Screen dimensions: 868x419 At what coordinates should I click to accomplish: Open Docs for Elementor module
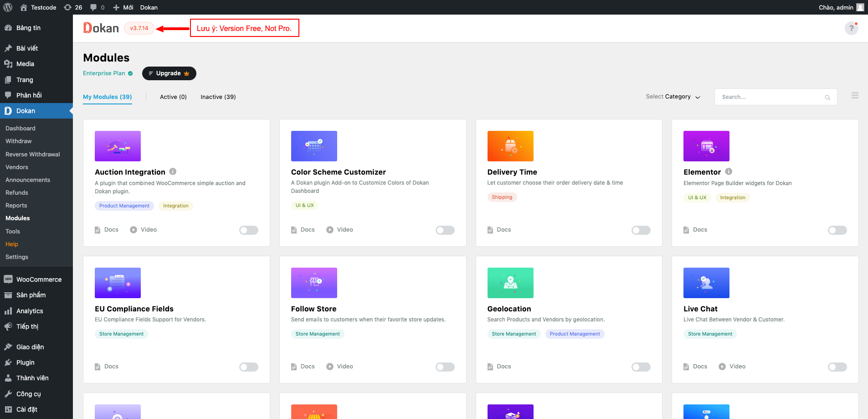(695, 230)
